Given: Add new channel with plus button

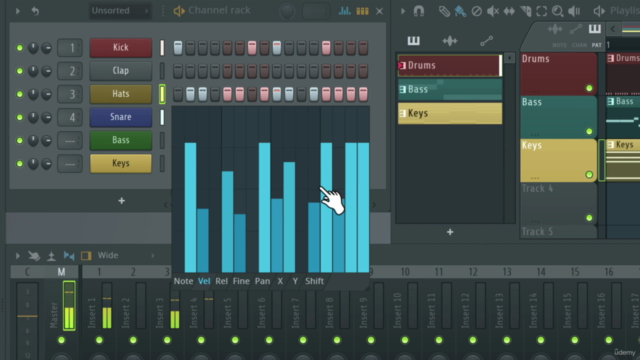Looking at the screenshot, I should 121,200.
